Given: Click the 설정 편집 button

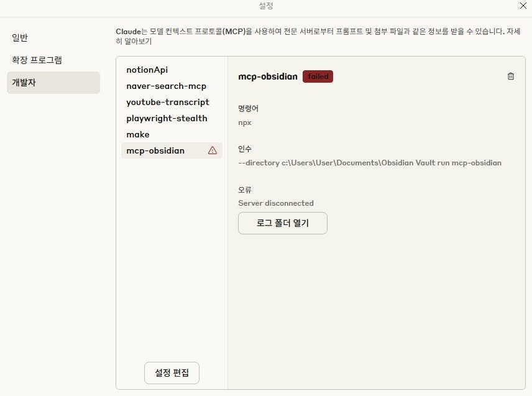Looking at the screenshot, I should click(x=172, y=373).
